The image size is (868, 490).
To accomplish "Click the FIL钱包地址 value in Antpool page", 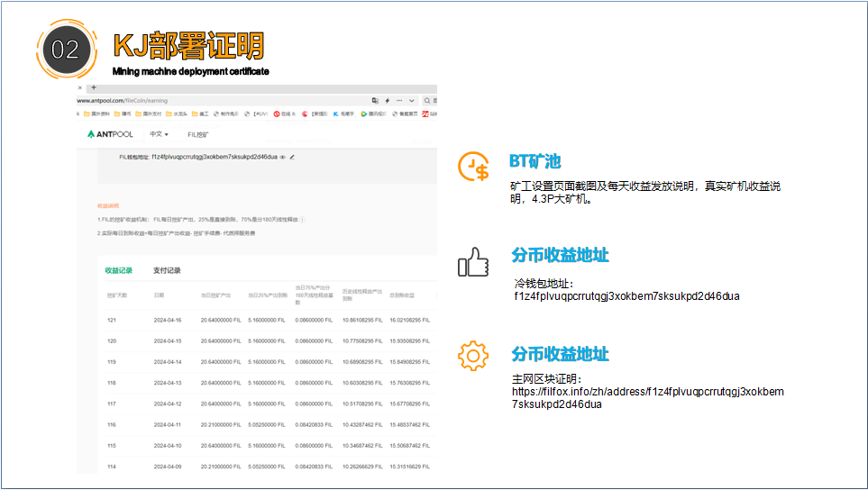I will [x=215, y=157].
